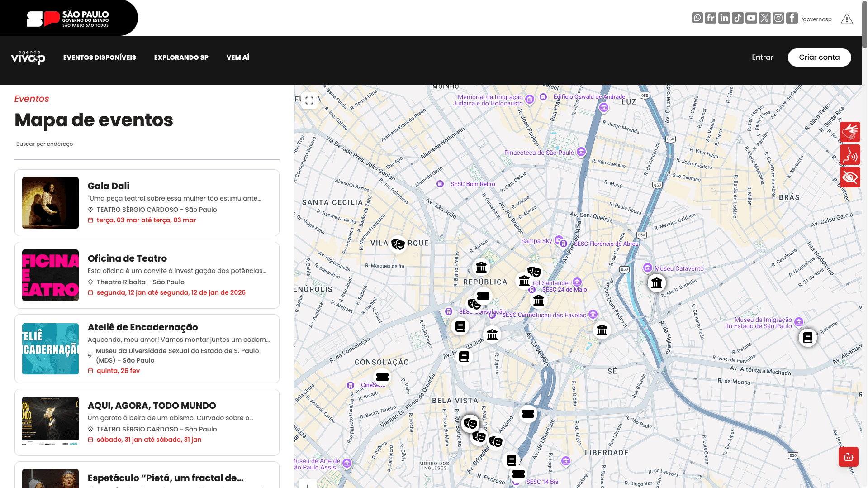Screen dimensions: 868x488
Task: Click "sábado, 31 jan até sábado, 31 jan" date
Action: pyautogui.click(x=149, y=440)
